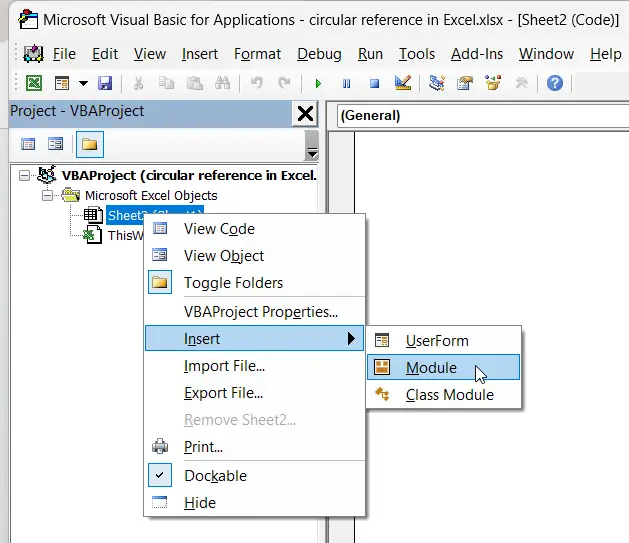Open the Insert object dropdown arrow in toolbar
Screen dimensions: 629x543
click(x=83, y=83)
